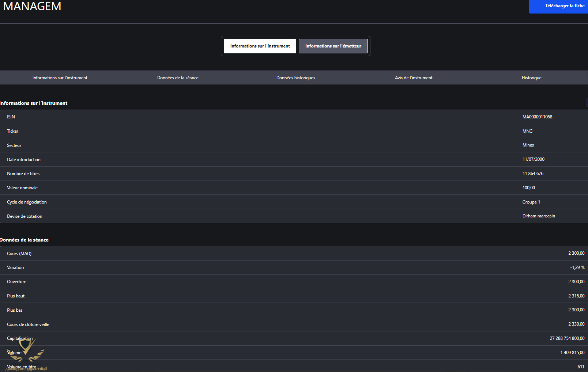The width and height of the screenshot is (588, 372).
Task: Download the sheet with Télécharger la fiche
Action: pyautogui.click(x=558, y=6)
